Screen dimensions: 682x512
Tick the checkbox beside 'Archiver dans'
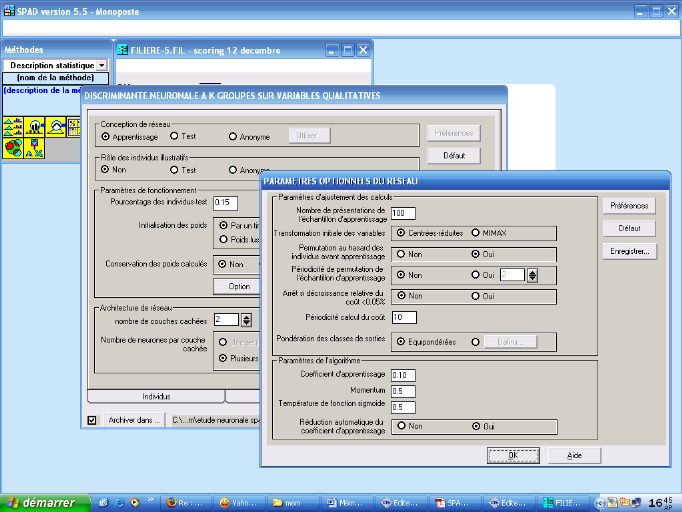click(93, 420)
